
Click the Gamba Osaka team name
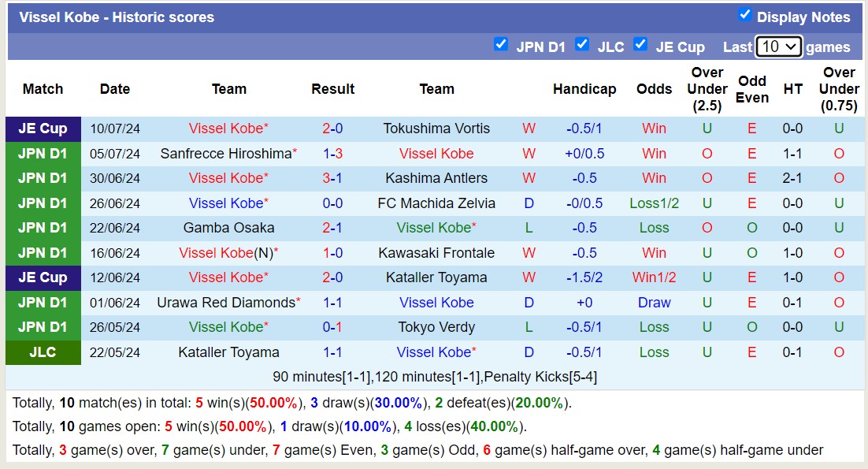click(228, 228)
